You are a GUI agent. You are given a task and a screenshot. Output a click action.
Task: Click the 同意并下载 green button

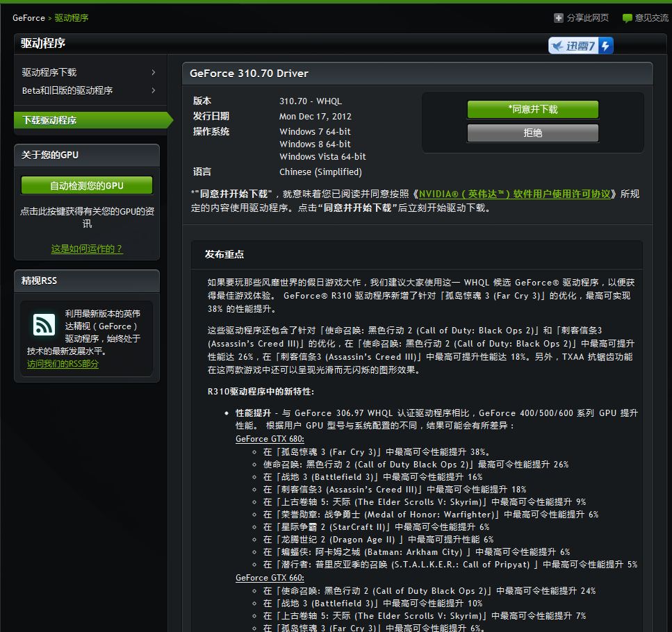tap(533, 110)
